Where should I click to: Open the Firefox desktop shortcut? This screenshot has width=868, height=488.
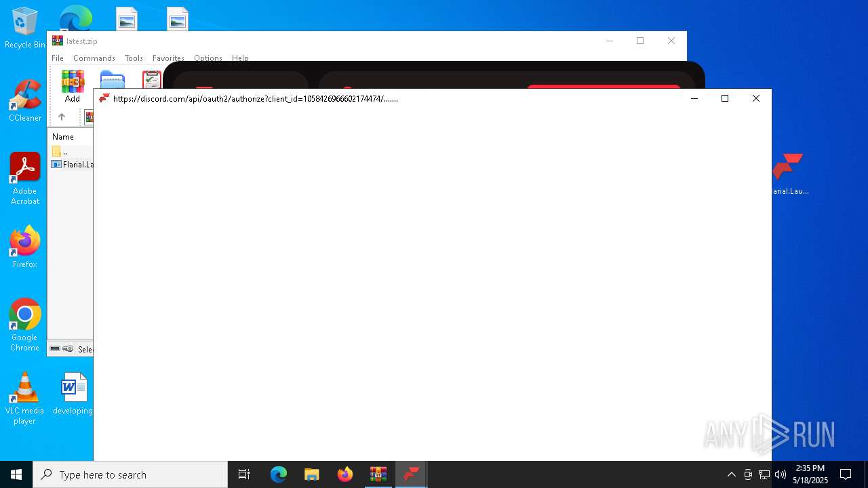(x=25, y=247)
